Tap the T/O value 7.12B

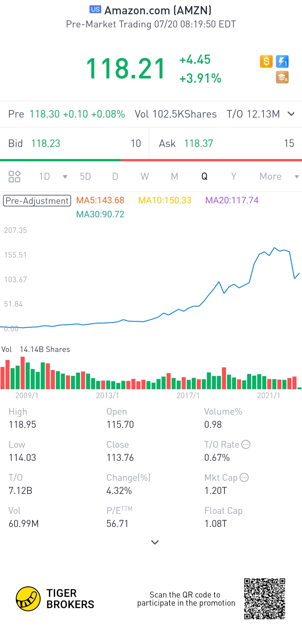pos(20,491)
